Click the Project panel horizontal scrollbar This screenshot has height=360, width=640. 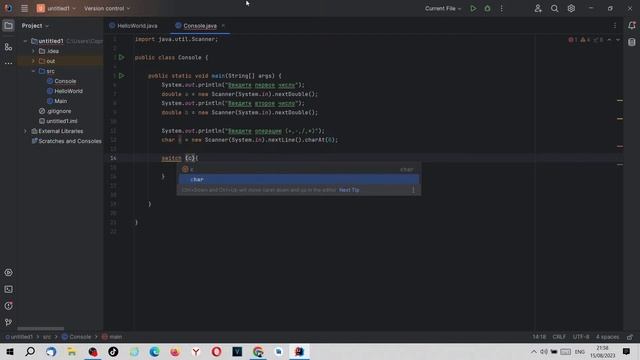click(x=40, y=329)
